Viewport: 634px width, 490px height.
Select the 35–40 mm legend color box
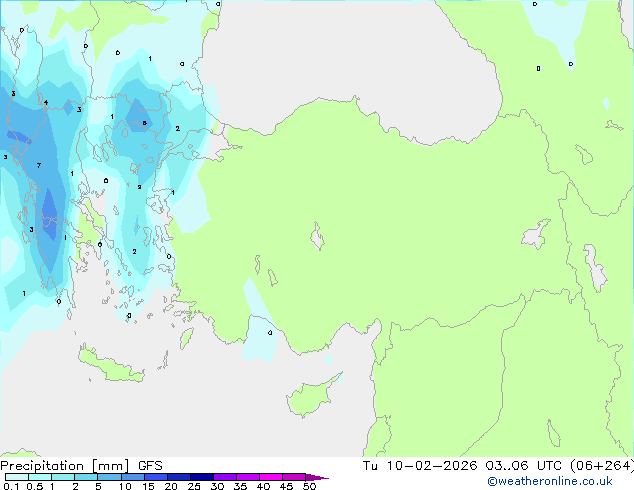247,477
